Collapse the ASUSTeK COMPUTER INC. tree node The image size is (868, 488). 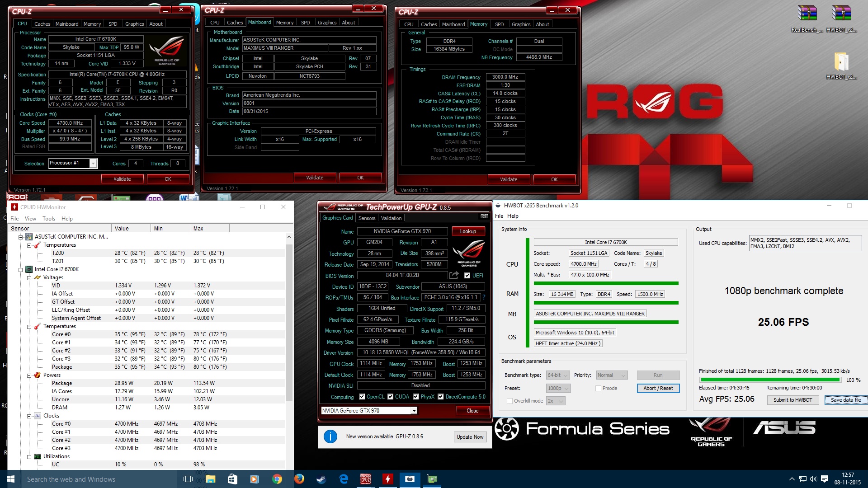(x=20, y=237)
